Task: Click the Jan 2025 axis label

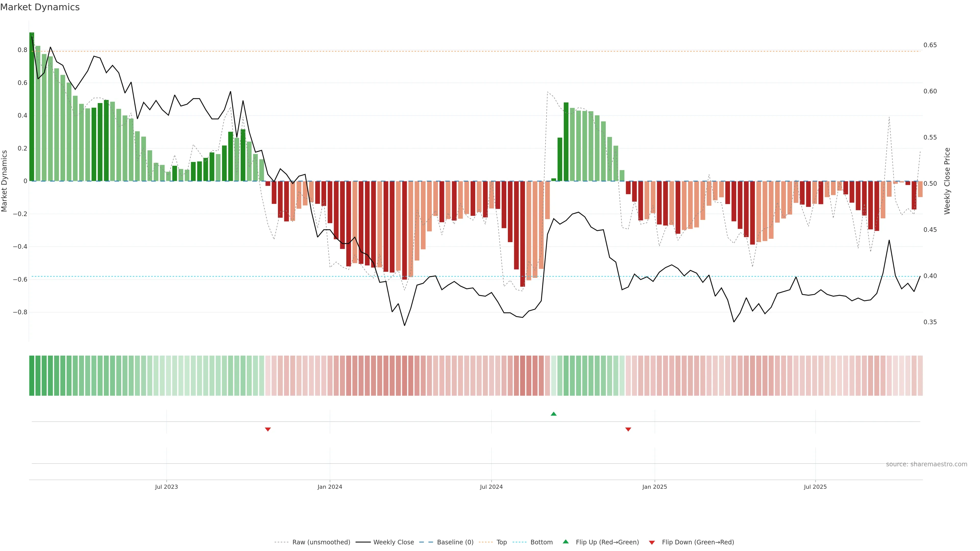Action: click(x=654, y=487)
